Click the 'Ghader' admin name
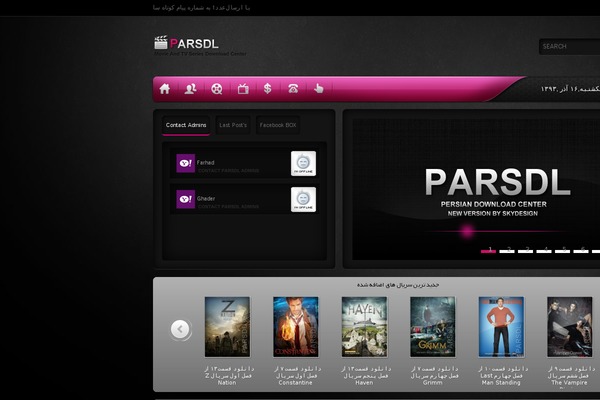The width and height of the screenshot is (600, 400). coord(206,199)
